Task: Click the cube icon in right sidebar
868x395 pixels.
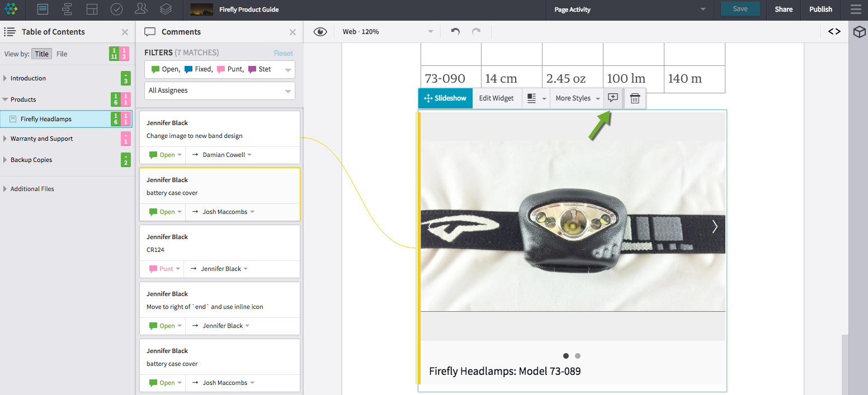Action: click(859, 32)
